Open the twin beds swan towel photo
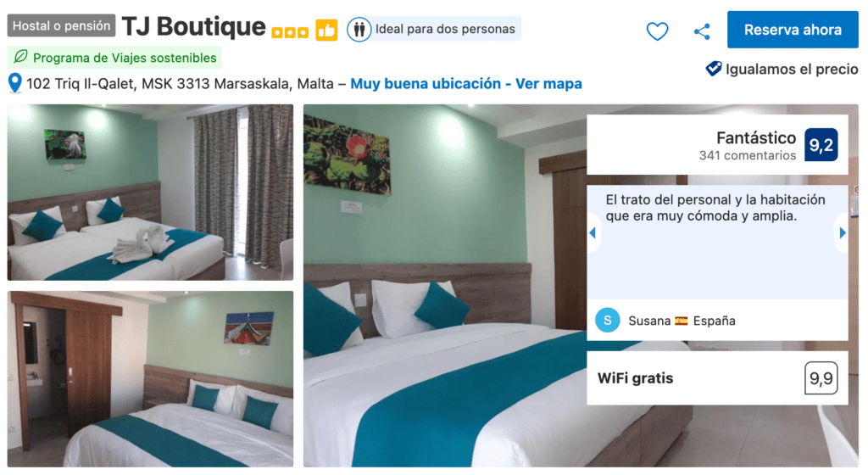Screen dimensions: 868x475 150,192
